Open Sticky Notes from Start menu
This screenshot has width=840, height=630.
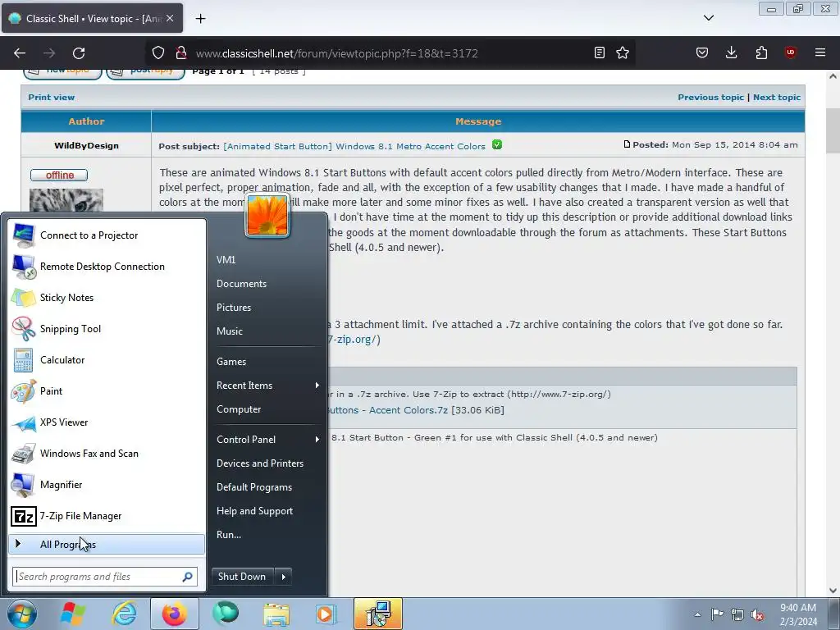point(107,297)
